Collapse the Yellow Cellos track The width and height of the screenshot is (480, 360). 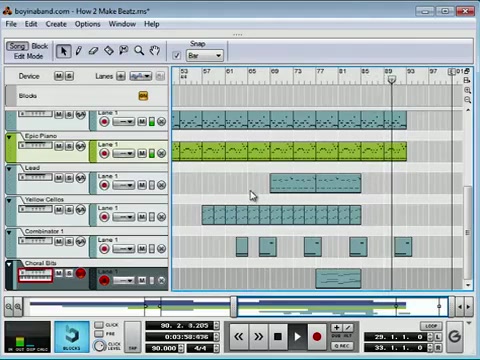point(9,201)
